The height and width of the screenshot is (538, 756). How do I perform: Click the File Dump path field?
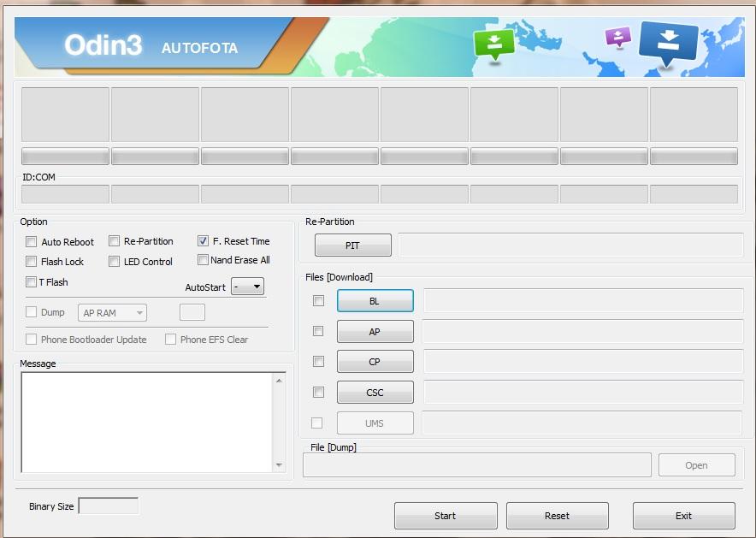click(477, 464)
